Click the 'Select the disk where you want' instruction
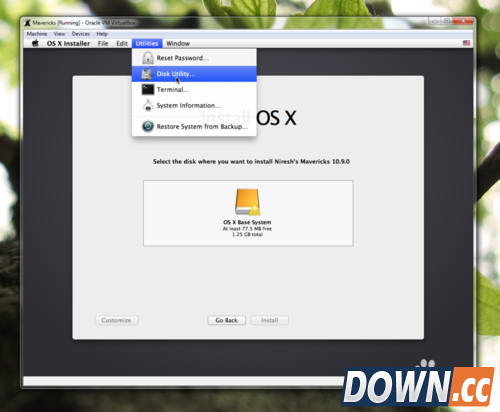The image size is (500, 412). click(x=251, y=161)
